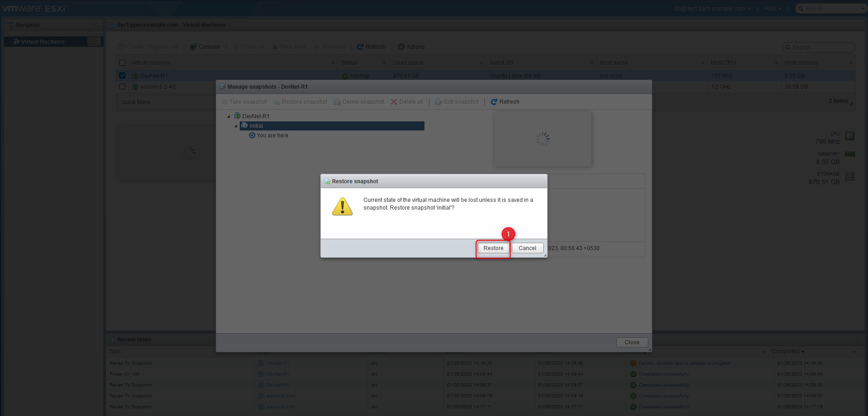Click the Suspend toolbar button

pyautogui.click(x=329, y=47)
